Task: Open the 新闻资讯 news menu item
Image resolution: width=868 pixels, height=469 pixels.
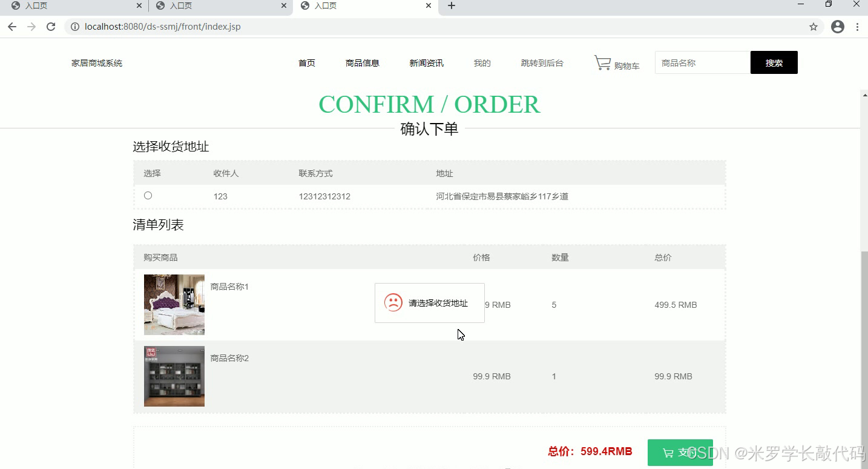Action: [x=426, y=62]
